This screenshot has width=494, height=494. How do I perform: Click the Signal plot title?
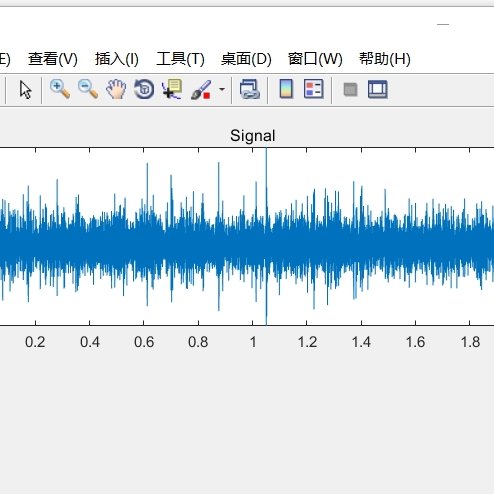253,136
